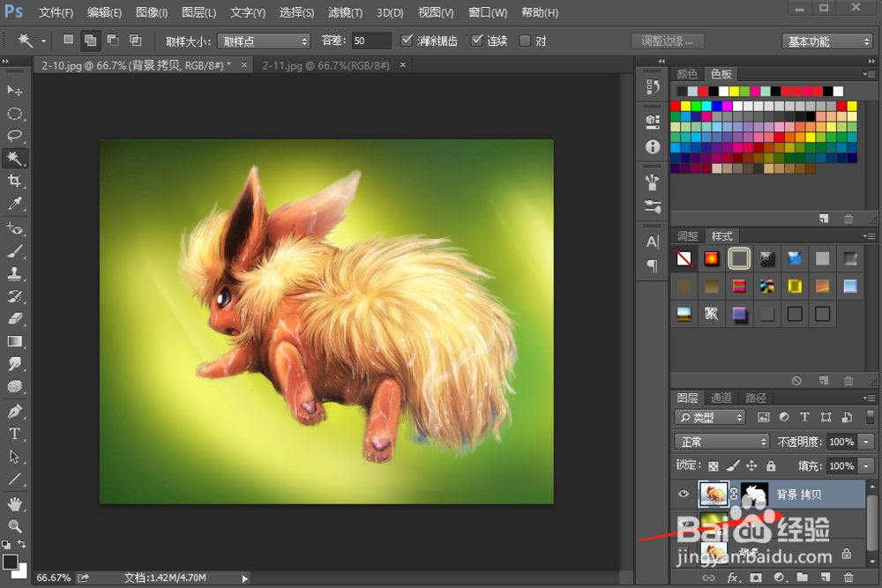Open the History panel icon
882x588 pixels.
coord(653,86)
